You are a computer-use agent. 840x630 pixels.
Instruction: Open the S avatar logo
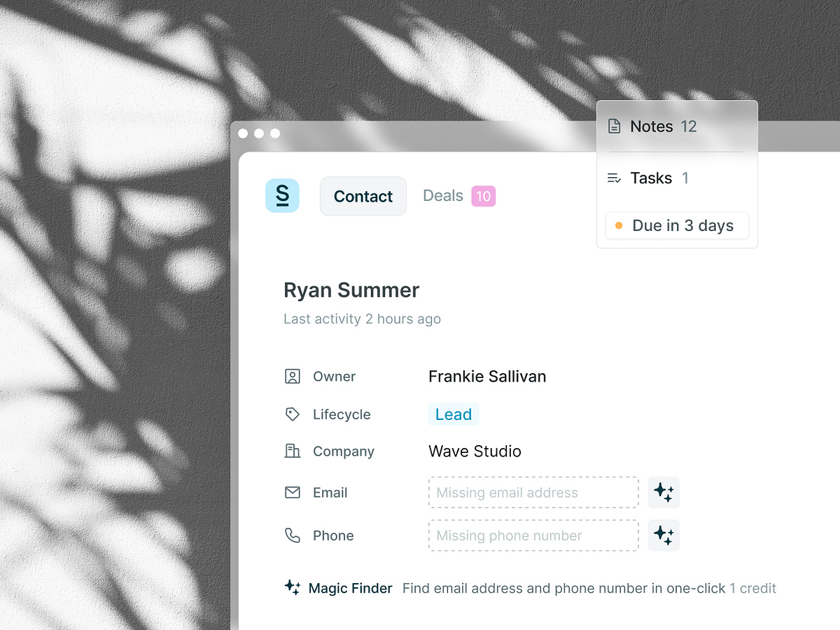coord(282,196)
